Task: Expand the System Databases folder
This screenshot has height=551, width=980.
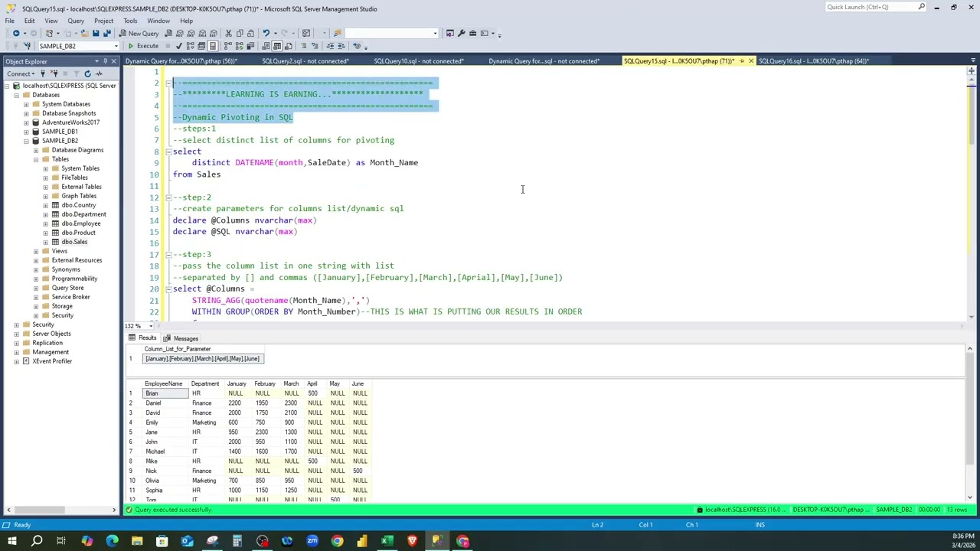Action: [x=26, y=104]
